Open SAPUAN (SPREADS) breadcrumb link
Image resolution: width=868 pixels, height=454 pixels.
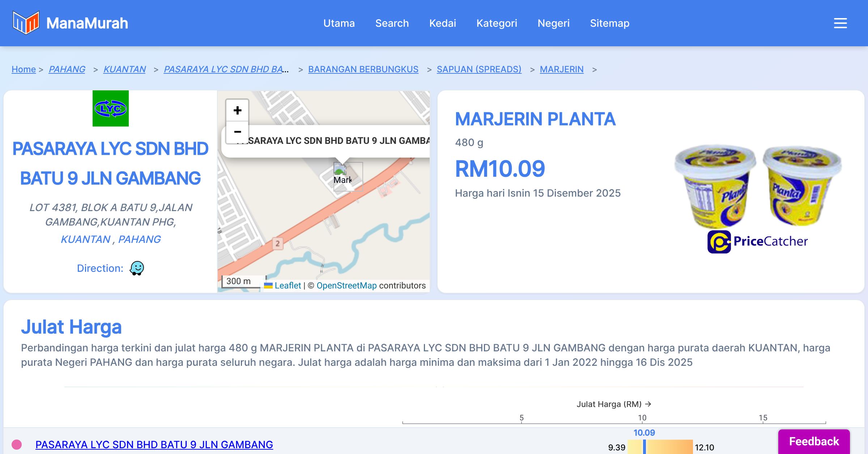479,69
